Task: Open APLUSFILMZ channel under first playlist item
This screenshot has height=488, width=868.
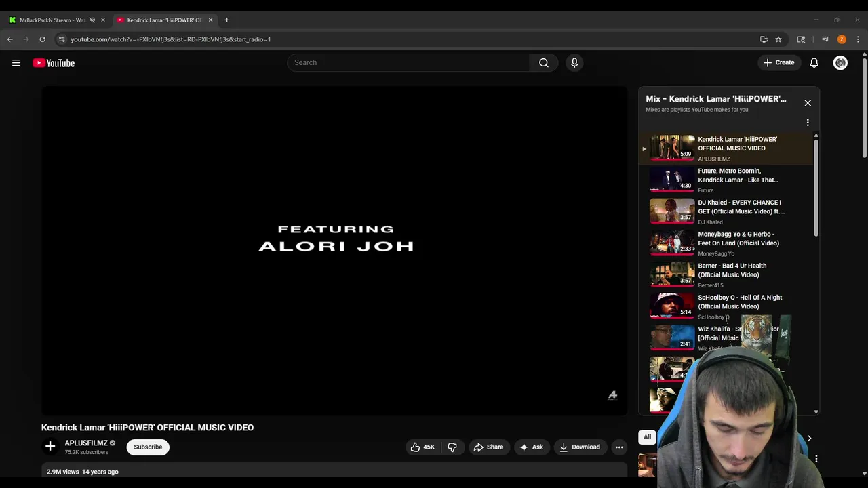Action: 714,159
